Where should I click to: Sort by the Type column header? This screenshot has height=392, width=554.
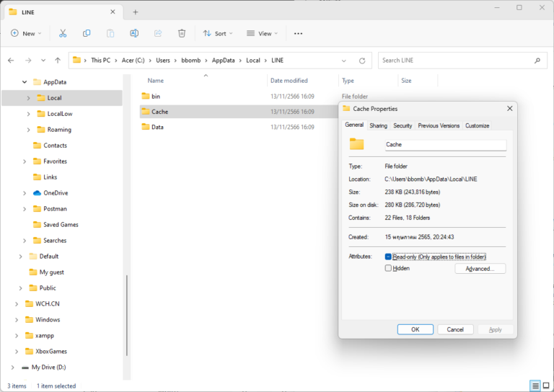pos(348,81)
